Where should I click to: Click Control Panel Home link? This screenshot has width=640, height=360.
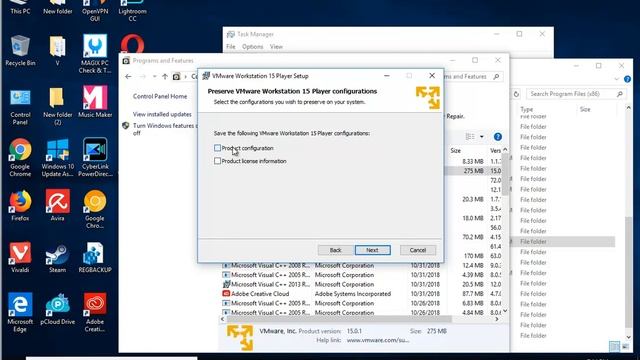pyautogui.click(x=160, y=96)
